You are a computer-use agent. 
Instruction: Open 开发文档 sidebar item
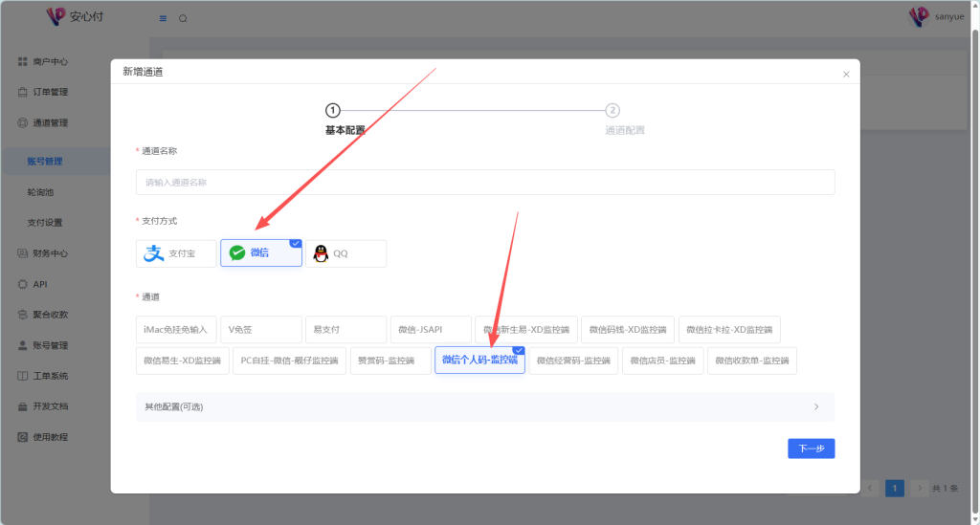50,406
